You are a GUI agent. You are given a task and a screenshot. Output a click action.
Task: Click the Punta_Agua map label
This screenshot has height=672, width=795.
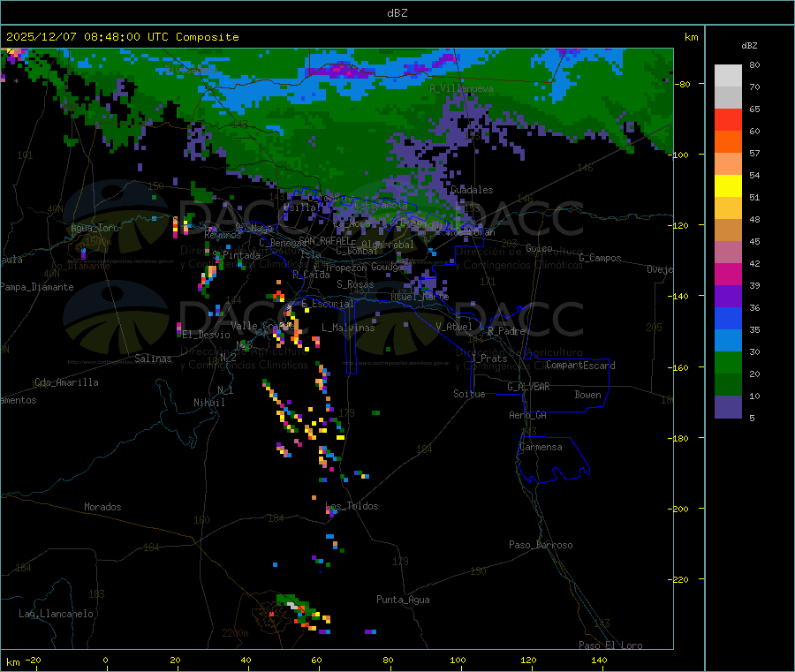point(403,600)
